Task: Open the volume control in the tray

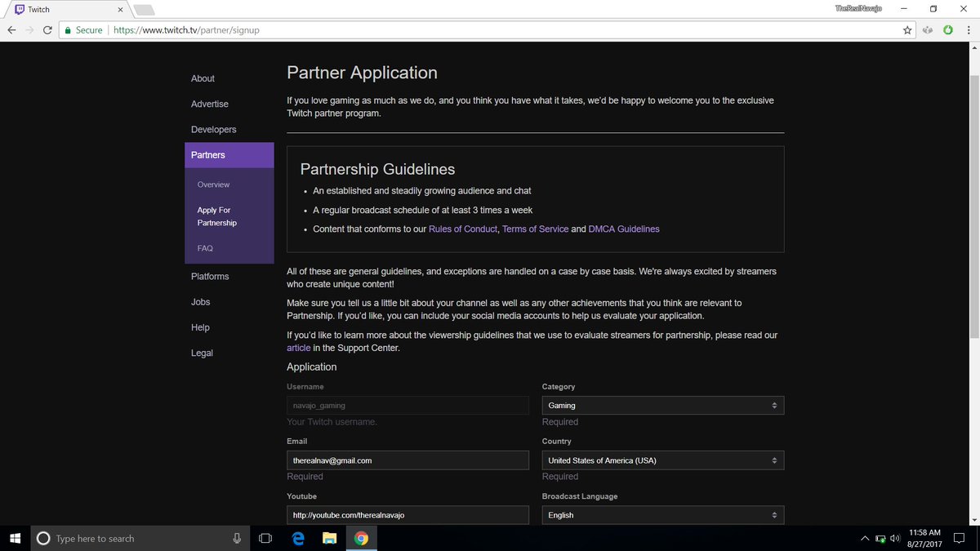Action: 895,539
